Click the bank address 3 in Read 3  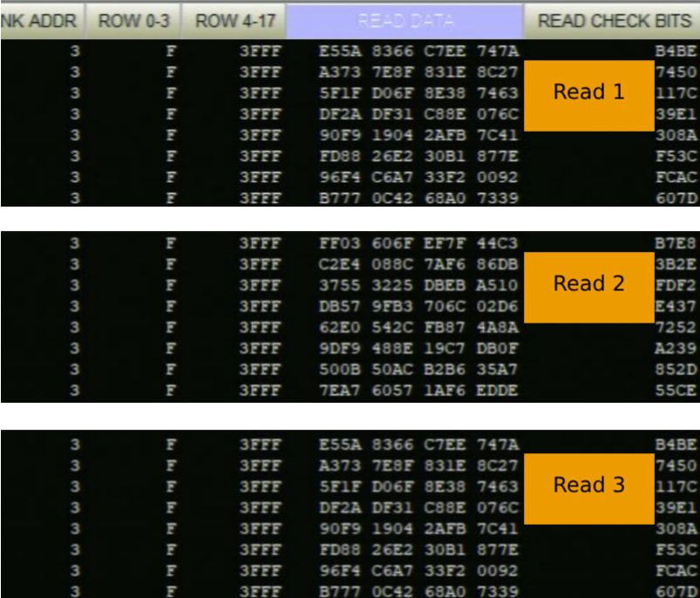pyautogui.click(x=74, y=445)
